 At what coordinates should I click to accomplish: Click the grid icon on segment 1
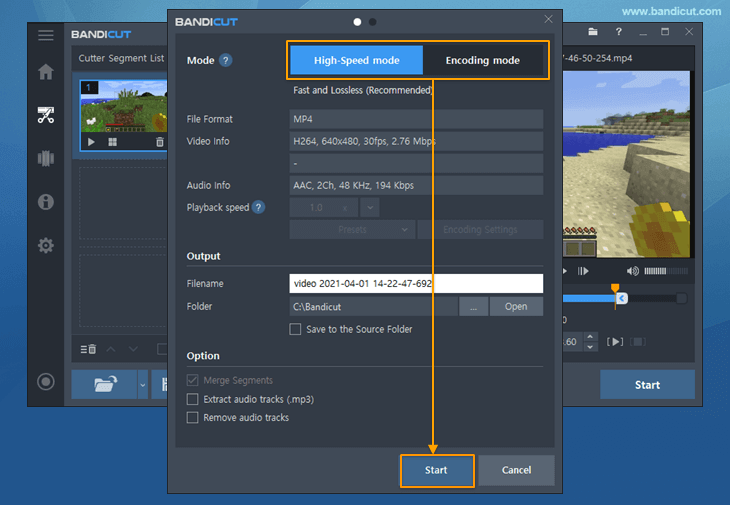(x=112, y=142)
